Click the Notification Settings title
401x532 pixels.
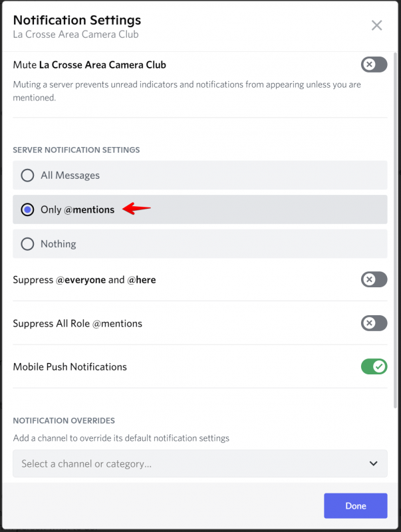76,20
